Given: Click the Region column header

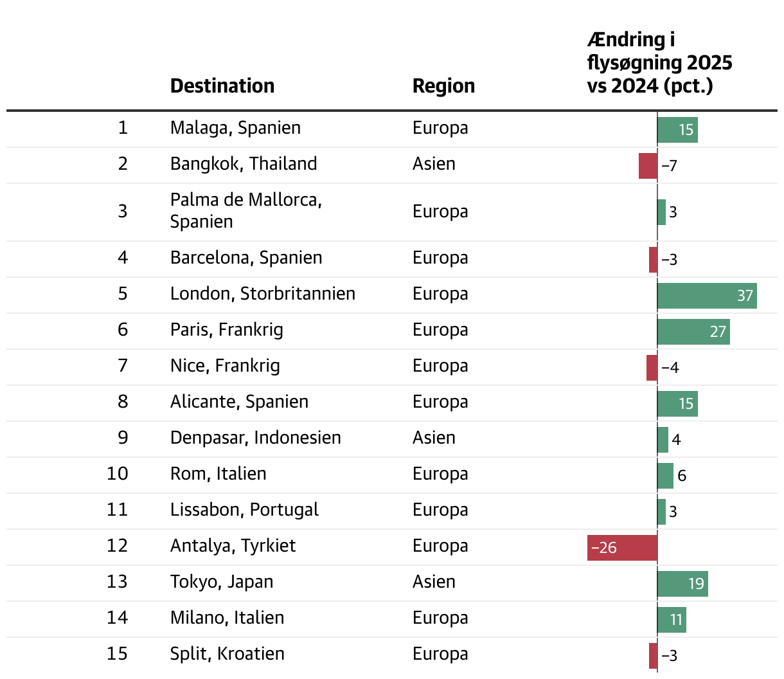Looking at the screenshot, I should pyautogui.click(x=443, y=86).
